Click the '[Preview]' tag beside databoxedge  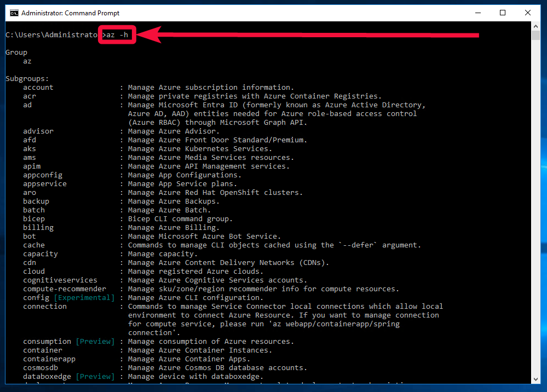[x=95, y=376]
